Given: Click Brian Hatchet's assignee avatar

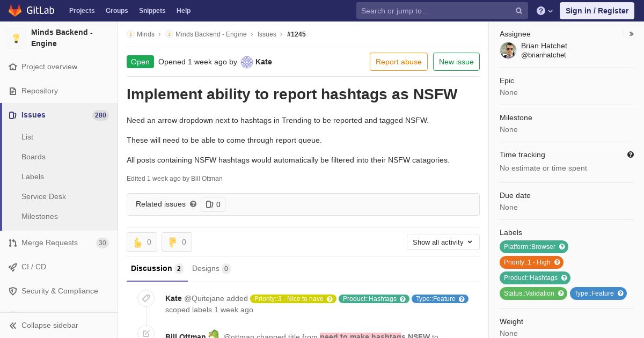Looking at the screenshot, I should 508,50.
